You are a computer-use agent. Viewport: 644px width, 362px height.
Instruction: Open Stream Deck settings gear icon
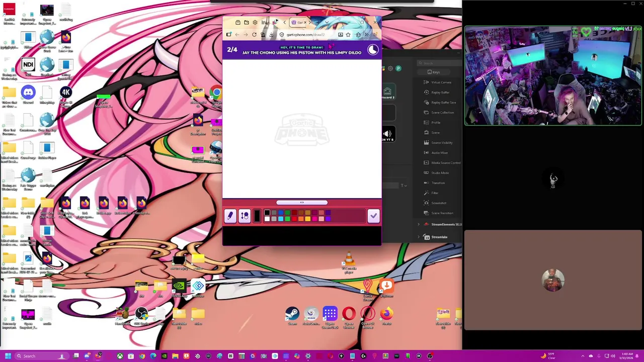click(x=390, y=68)
